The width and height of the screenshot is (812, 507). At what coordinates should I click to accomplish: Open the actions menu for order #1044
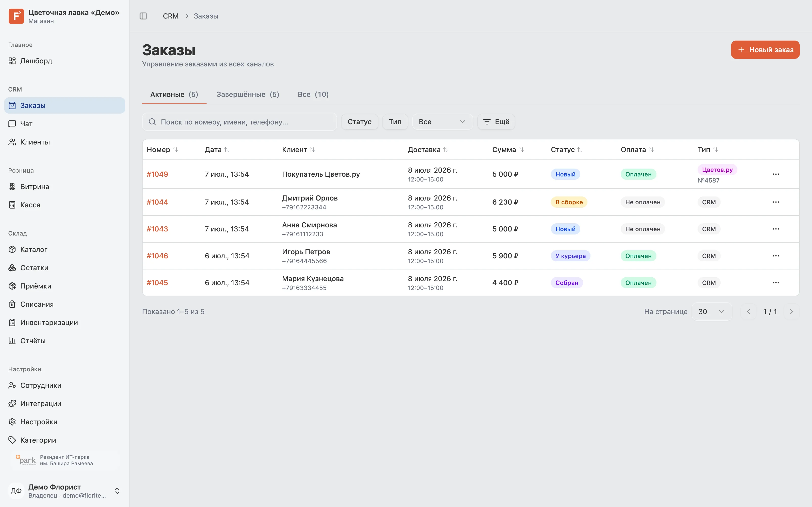coord(776,202)
